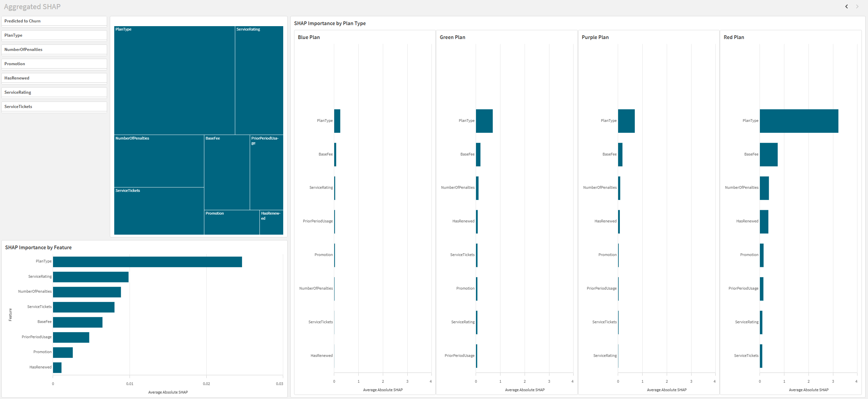Navigate to the previous sheet arrow

pos(847,6)
